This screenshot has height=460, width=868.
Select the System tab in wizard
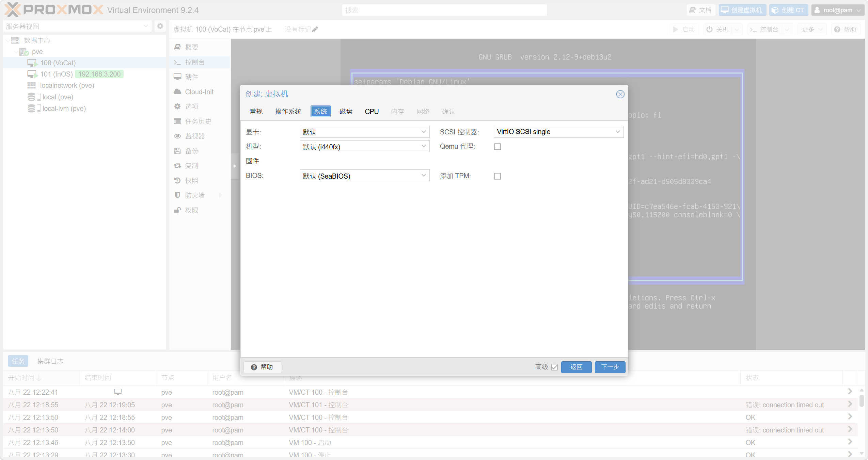(x=320, y=112)
